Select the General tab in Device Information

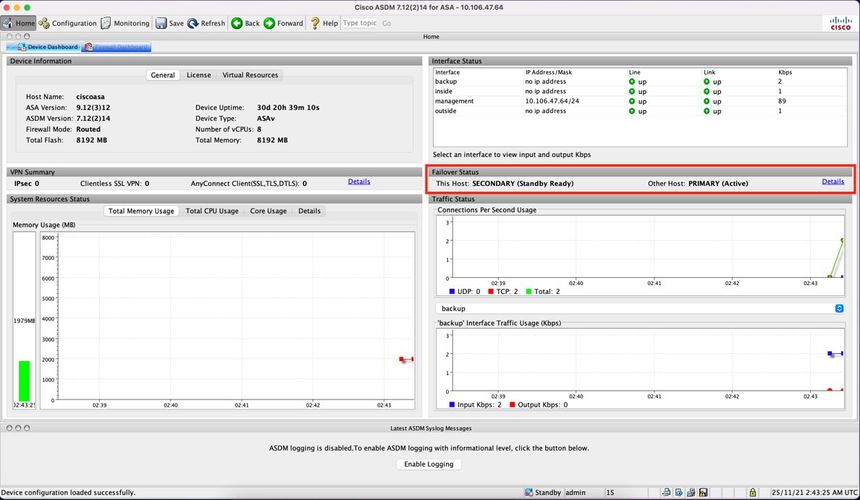point(163,75)
